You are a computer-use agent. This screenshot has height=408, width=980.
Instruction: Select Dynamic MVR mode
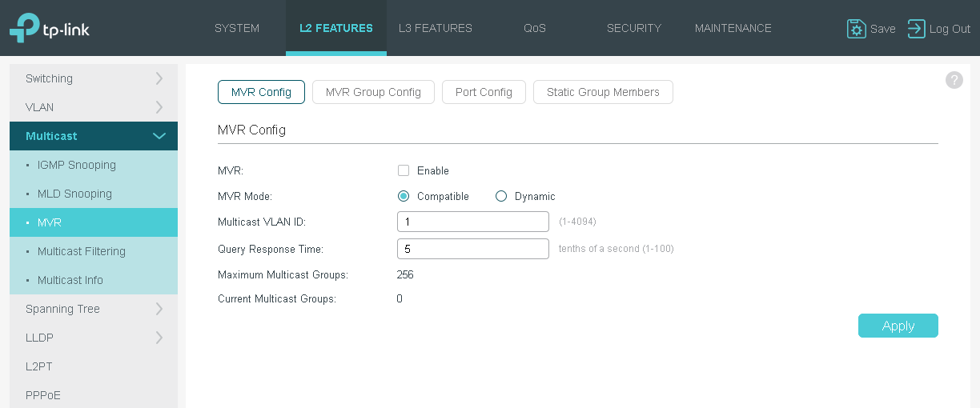pyautogui.click(x=501, y=196)
